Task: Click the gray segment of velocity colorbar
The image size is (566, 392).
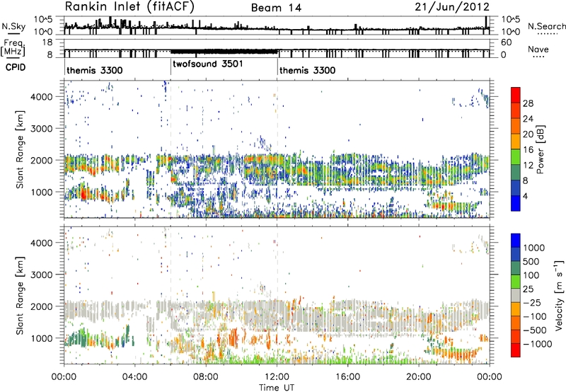Action: [516, 295]
